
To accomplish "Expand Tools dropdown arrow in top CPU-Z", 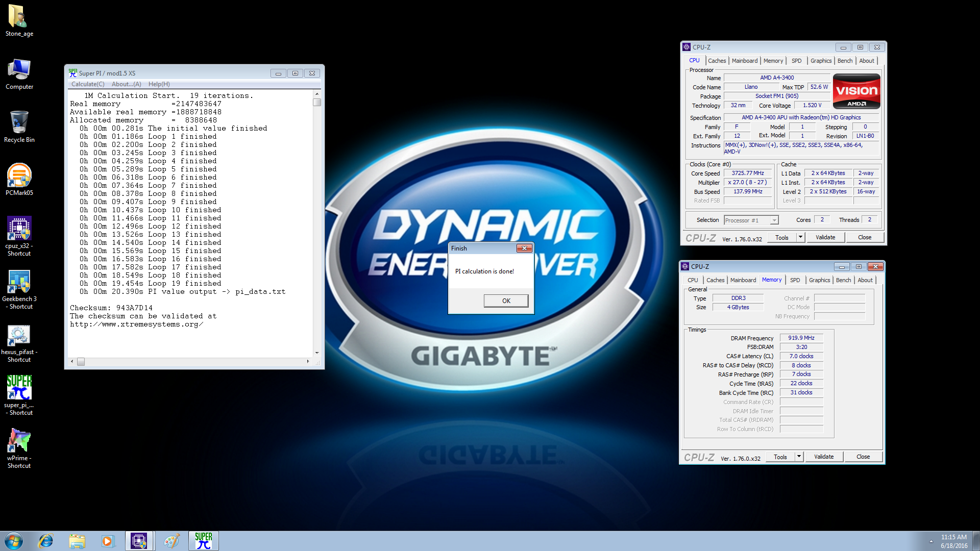I will click(x=800, y=237).
